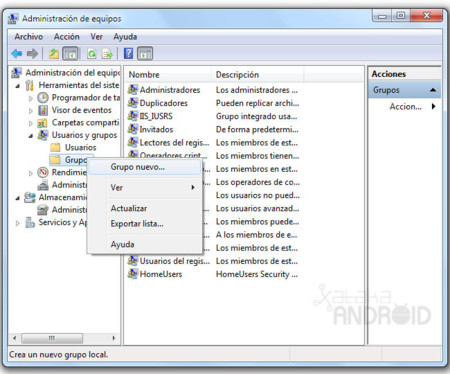
Task: Click the IIS_IUSRS group icon
Action: pos(133,116)
